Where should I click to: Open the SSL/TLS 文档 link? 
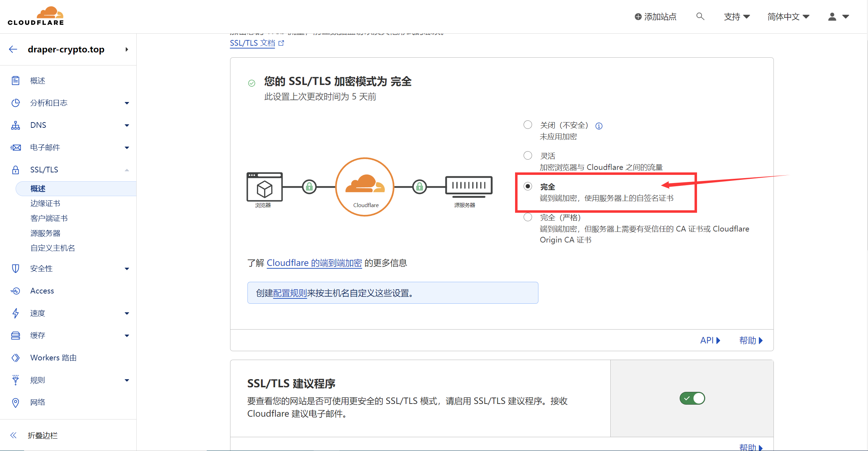[252, 43]
